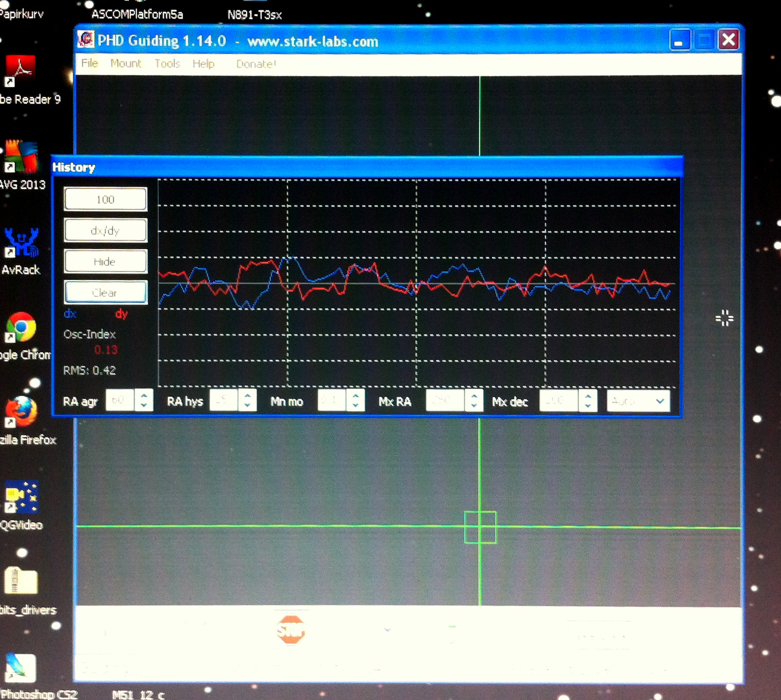Increase RA agr with the up arrow
This screenshot has width=781, height=700.
coord(144,395)
